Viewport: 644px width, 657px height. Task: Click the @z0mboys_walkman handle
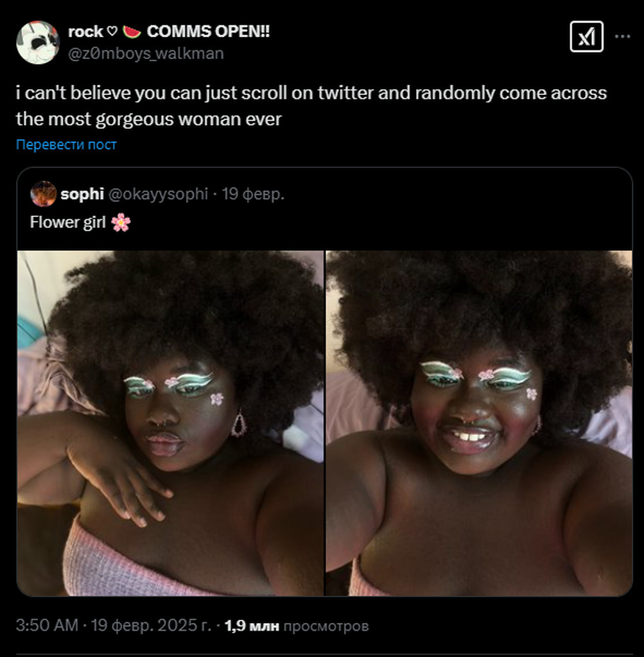[x=146, y=53]
